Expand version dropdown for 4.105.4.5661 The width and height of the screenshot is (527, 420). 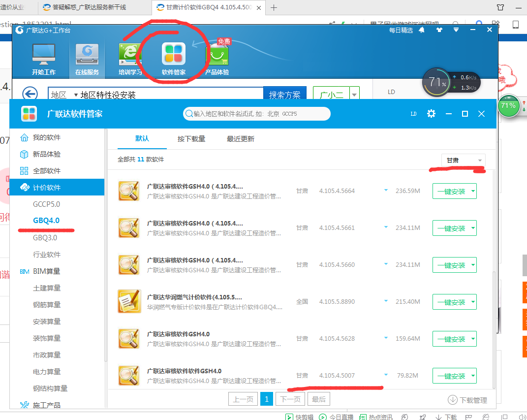pyautogui.click(x=386, y=227)
